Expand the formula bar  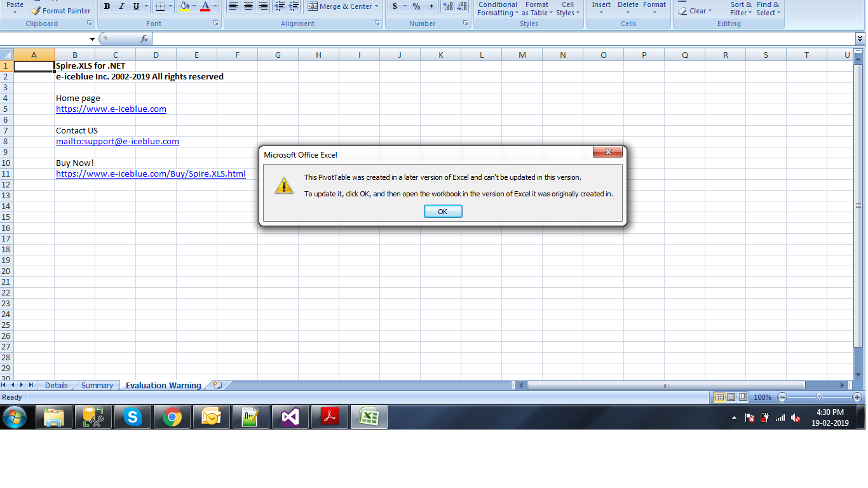(x=860, y=39)
